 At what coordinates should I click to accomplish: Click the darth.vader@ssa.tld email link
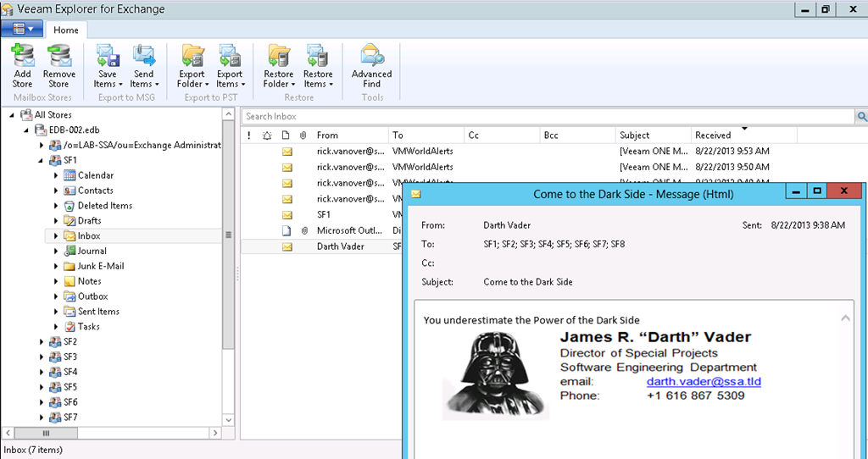pos(703,382)
